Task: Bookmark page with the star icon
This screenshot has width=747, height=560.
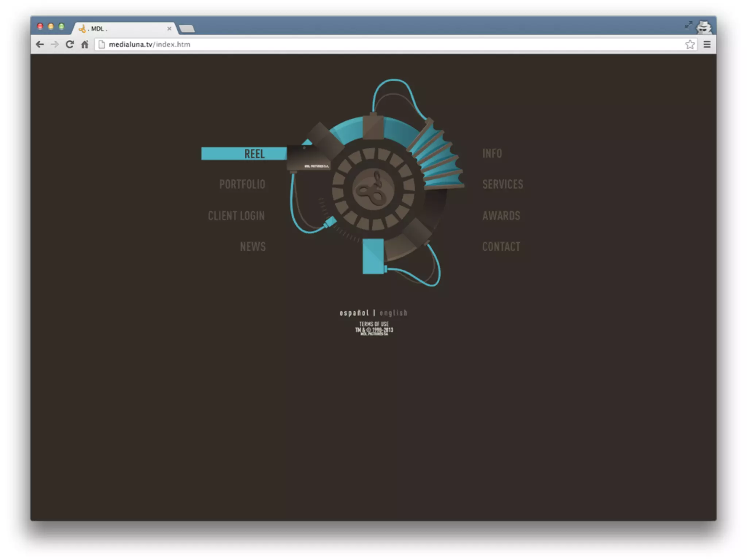Action: pos(690,44)
